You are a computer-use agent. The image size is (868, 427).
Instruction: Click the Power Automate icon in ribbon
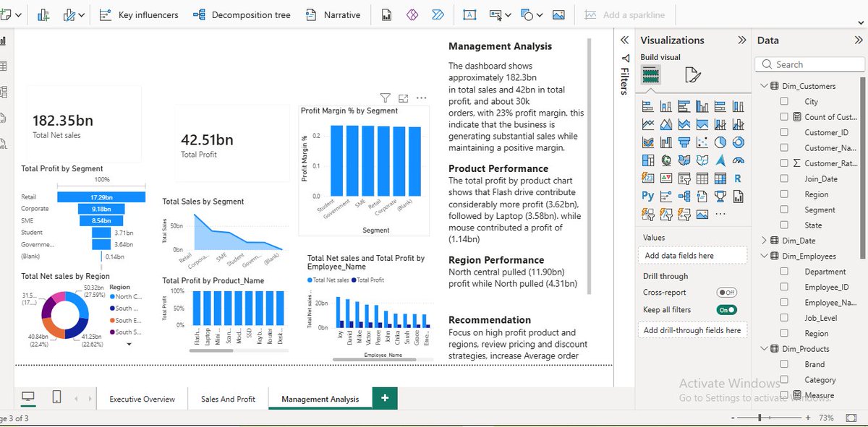tap(438, 14)
